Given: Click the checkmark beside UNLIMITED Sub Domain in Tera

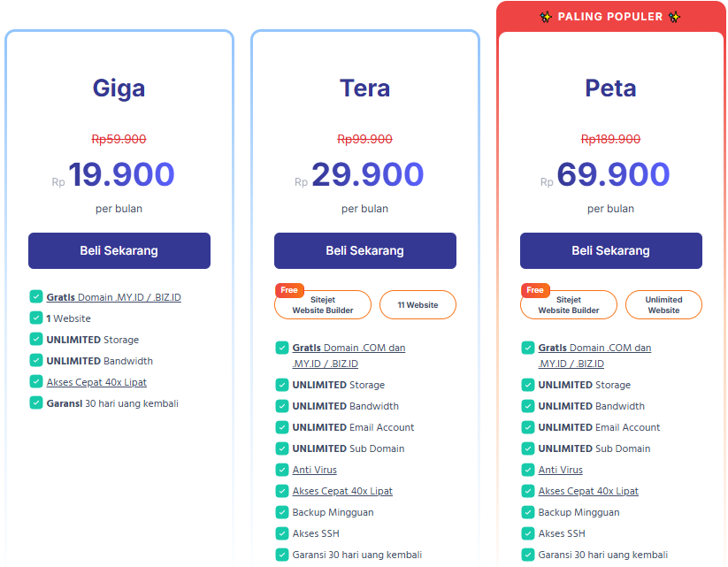Looking at the screenshot, I should (282, 448).
